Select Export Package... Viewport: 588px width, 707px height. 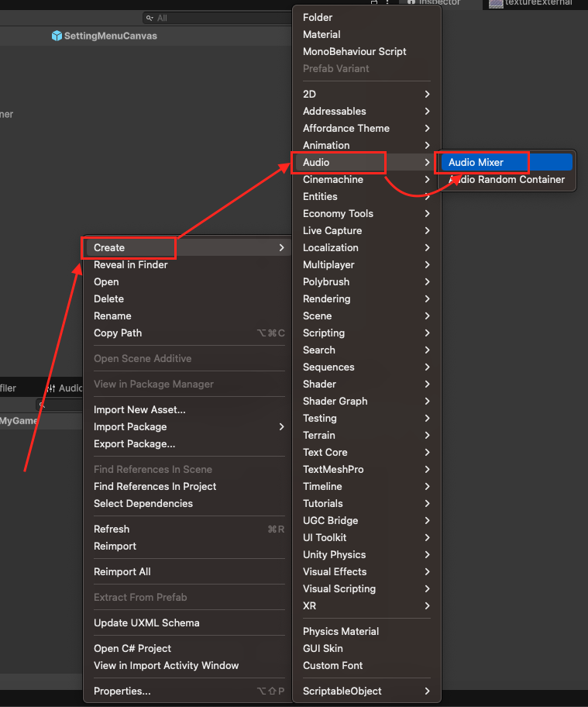click(x=187, y=444)
